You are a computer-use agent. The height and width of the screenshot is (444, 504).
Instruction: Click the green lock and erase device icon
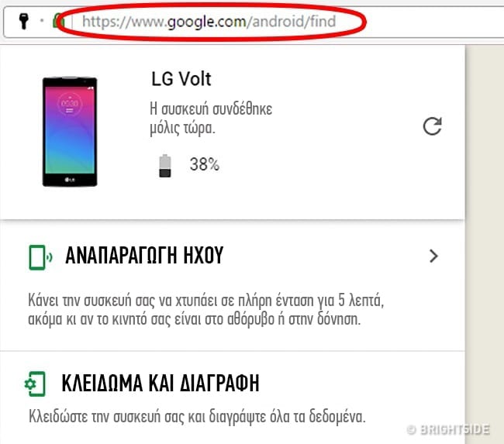35,384
